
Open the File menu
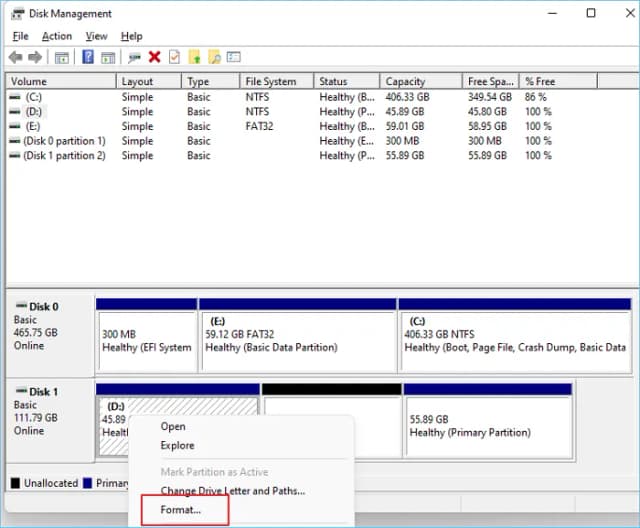pos(20,36)
